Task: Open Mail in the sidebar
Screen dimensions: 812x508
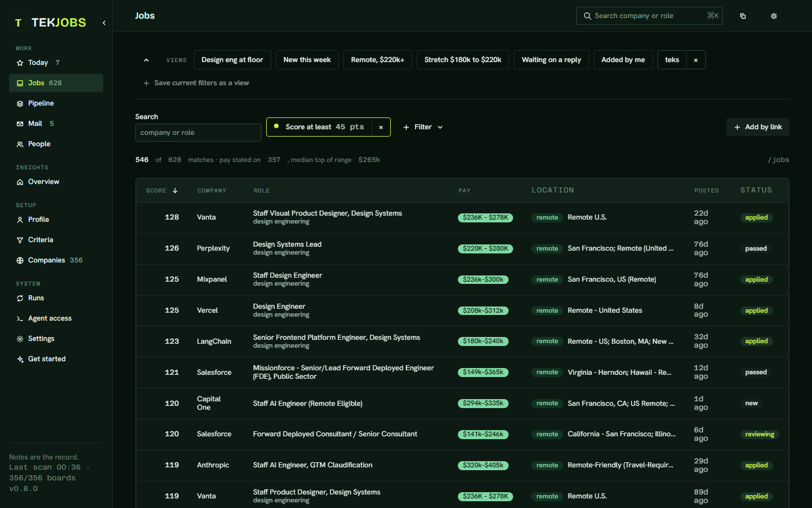Action: [x=56, y=124]
